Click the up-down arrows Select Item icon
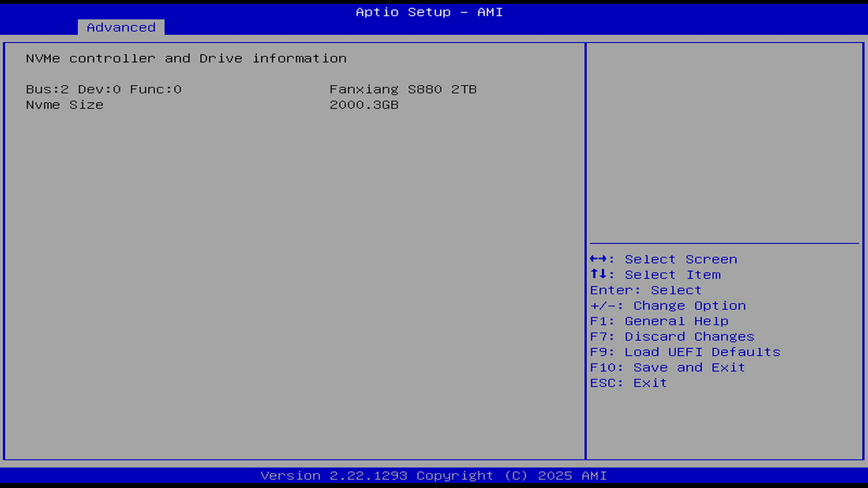 [599, 274]
